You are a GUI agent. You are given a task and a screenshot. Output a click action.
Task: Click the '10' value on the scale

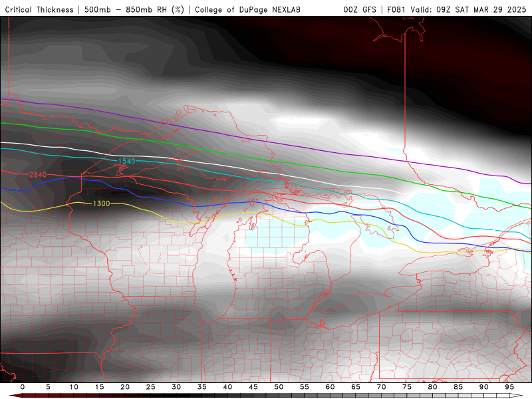point(74,387)
